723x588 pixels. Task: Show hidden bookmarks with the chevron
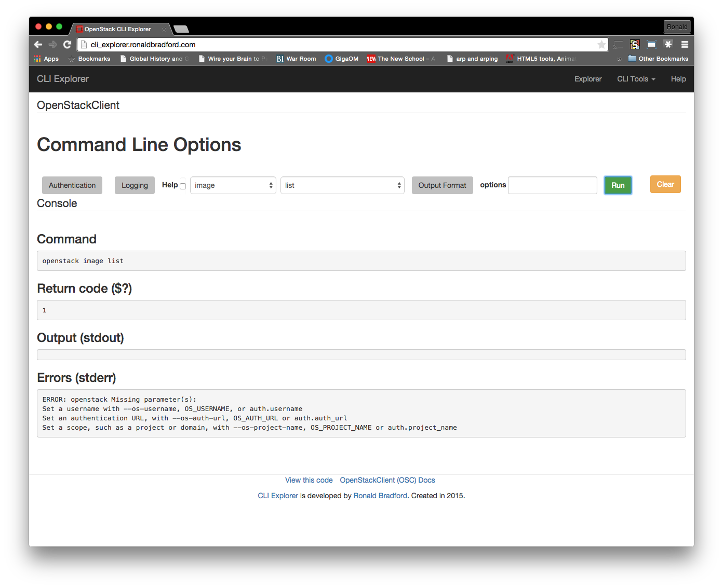(x=619, y=59)
